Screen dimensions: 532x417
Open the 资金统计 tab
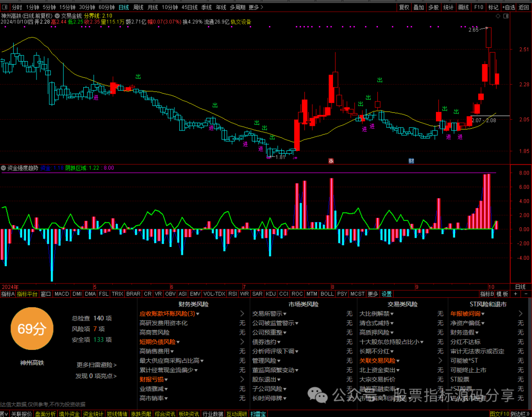(x=93, y=414)
